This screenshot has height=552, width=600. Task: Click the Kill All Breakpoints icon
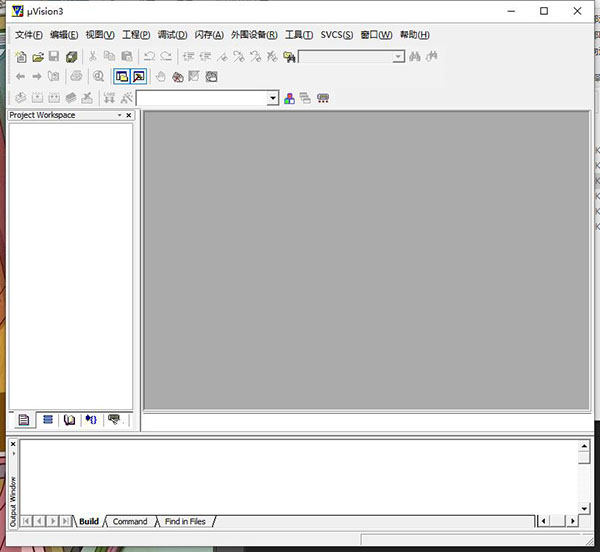point(178,77)
